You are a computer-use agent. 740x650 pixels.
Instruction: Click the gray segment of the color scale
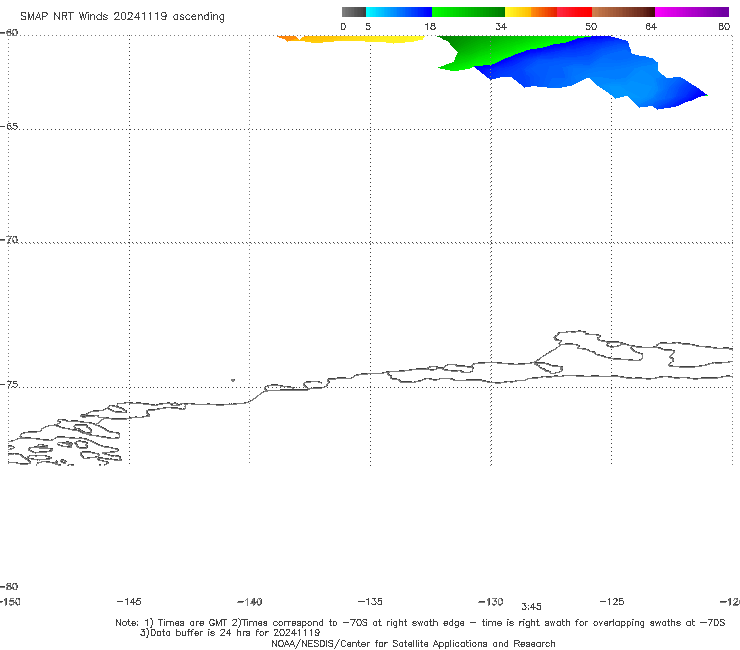point(353,12)
